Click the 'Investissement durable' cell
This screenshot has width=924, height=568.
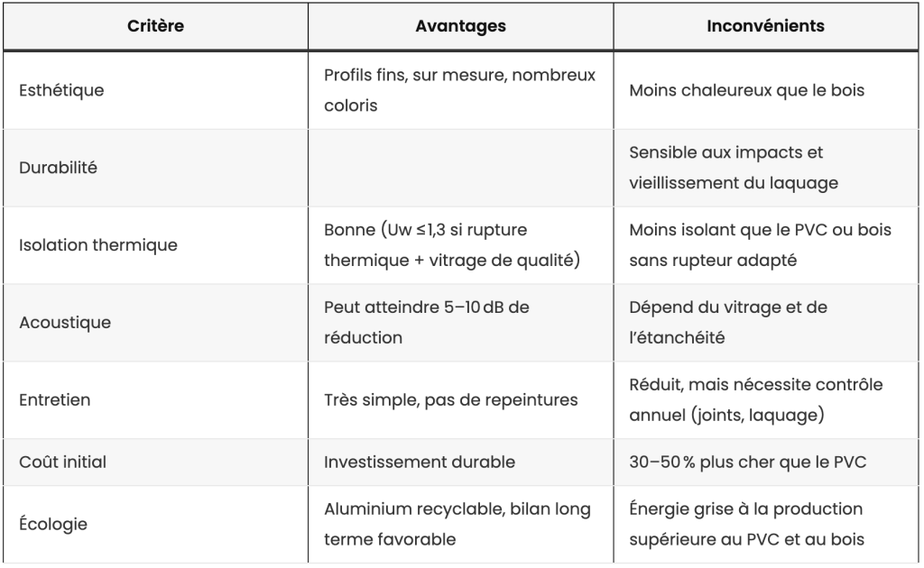click(x=460, y=462)
